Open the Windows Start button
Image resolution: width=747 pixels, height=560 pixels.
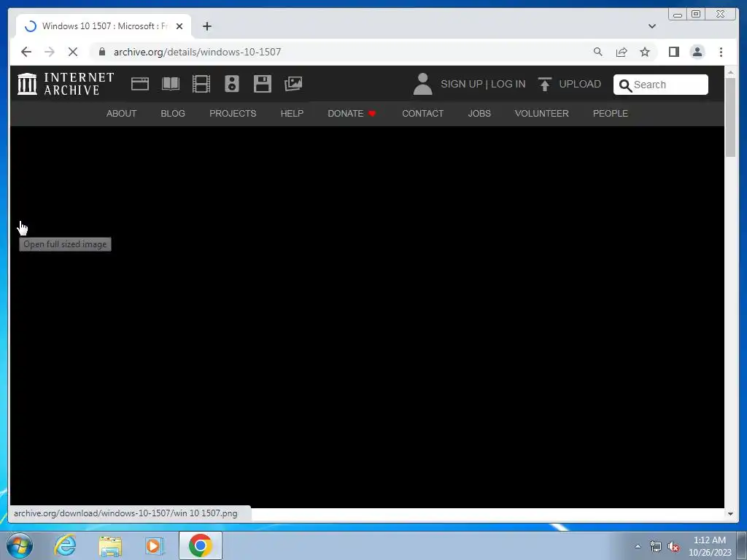[20, 545]
